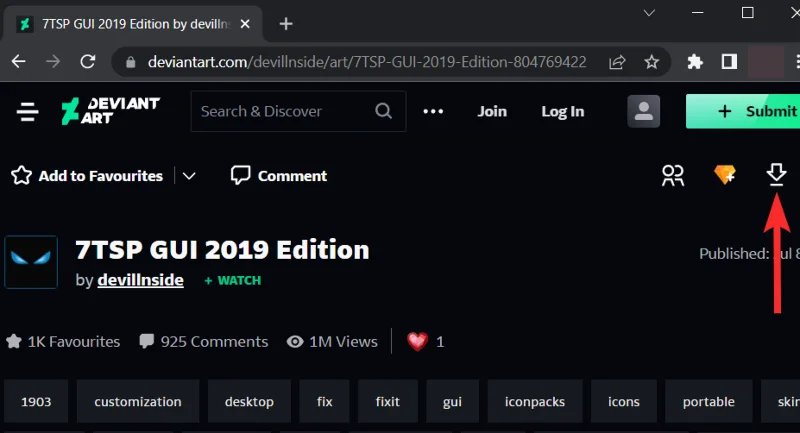Click the Comment speech bubble icon
This screenshot has width=800, height=433.
pyautogui.click(x=240, y=175)
